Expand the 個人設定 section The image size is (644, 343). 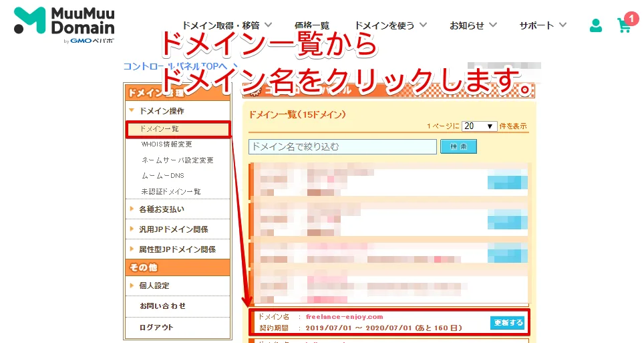[x=154, y=285]
